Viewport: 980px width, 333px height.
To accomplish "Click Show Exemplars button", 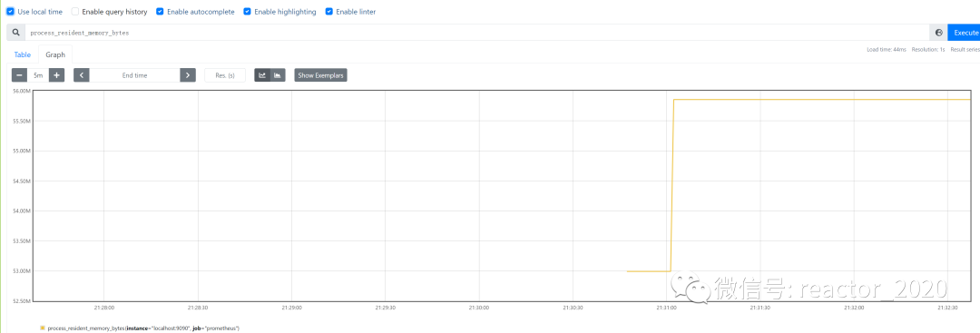I will click(x=320, y=75).
